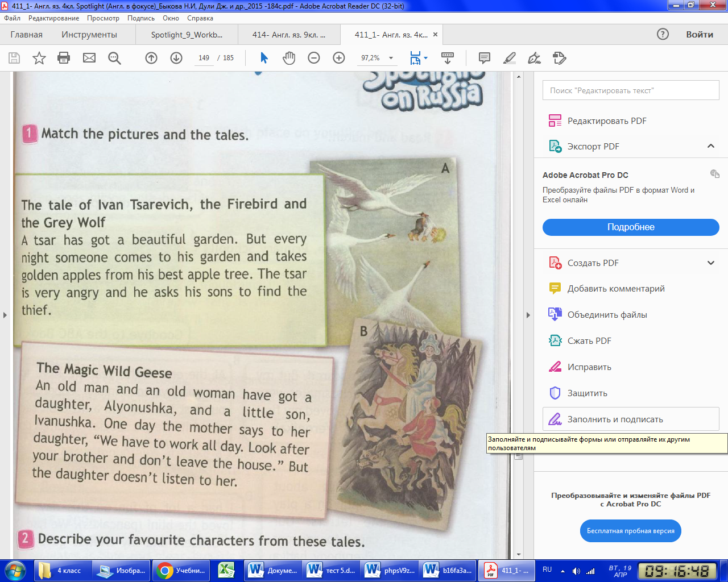Click the volume speaker tray icon

(576, 571)
